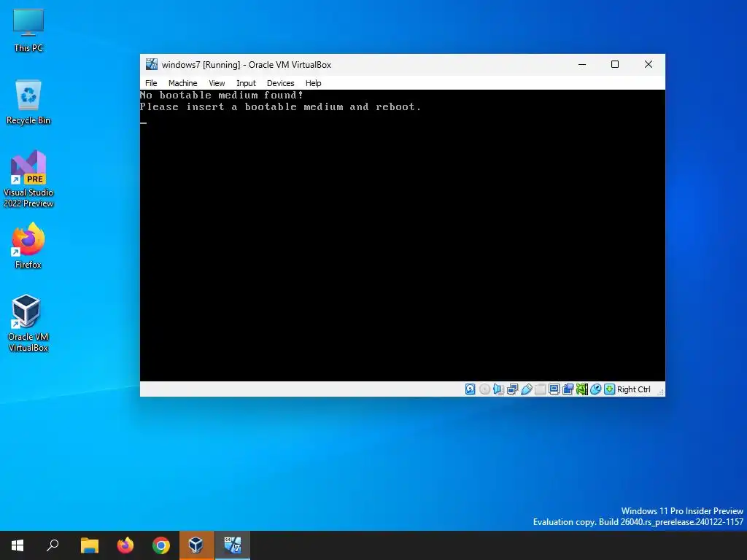Click the recording status icon

point(568,389)
